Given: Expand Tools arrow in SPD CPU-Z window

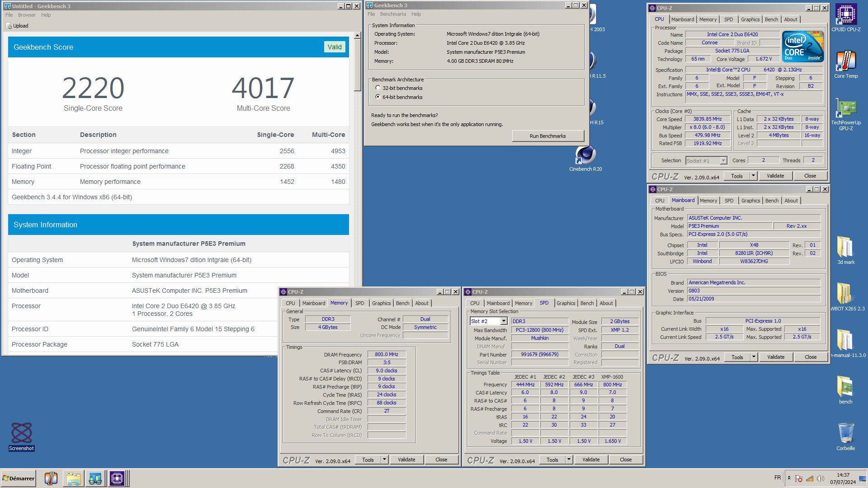Looking at the screenshot, I should click(569, 460).
